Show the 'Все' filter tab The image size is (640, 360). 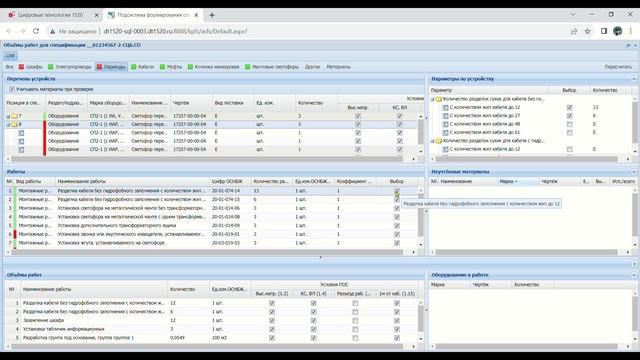(x=9, y=67)
